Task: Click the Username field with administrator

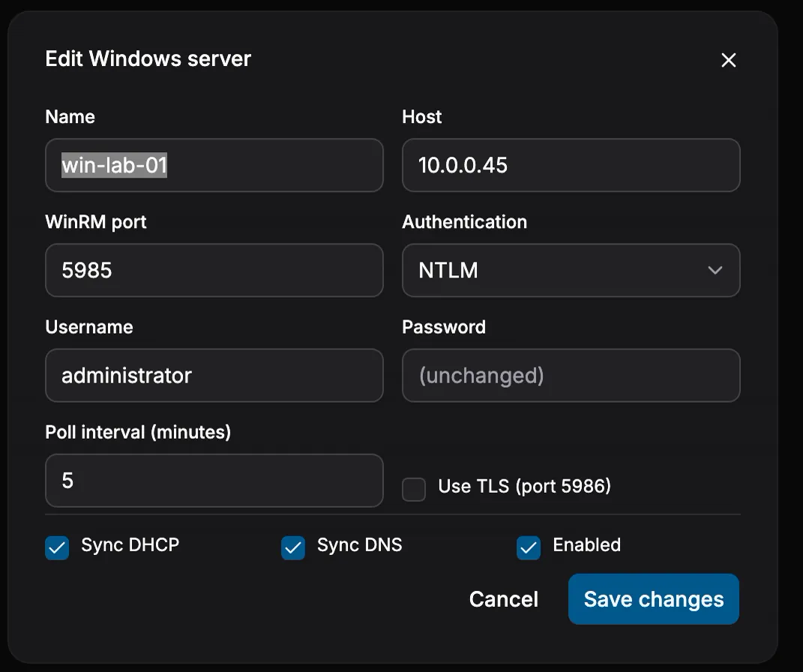Action: coord(214,376)
